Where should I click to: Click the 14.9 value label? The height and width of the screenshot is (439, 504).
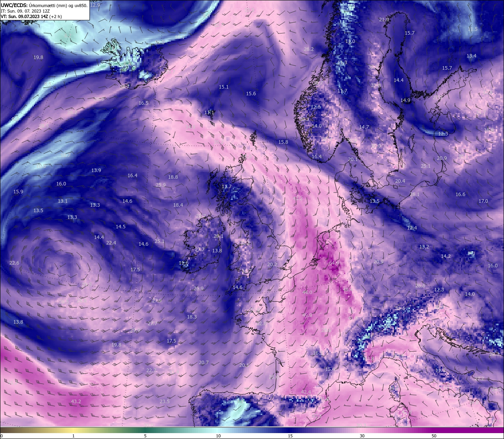tap(405, 100)
